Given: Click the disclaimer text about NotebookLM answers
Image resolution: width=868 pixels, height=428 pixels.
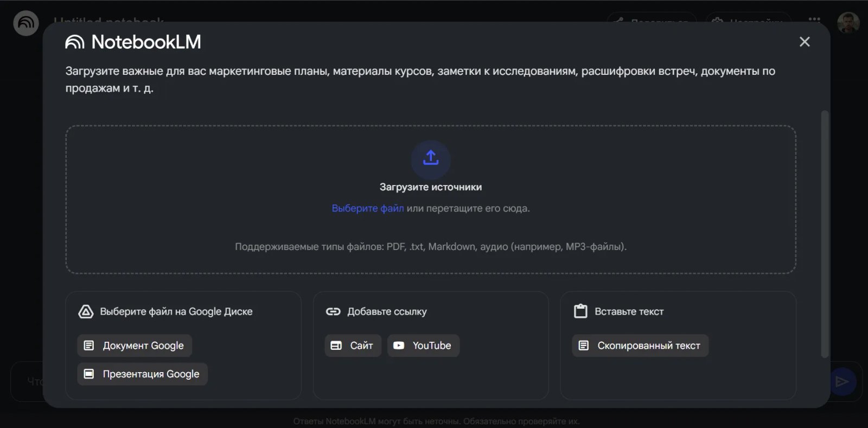Looking at the screenshot, I should [436, 421].
